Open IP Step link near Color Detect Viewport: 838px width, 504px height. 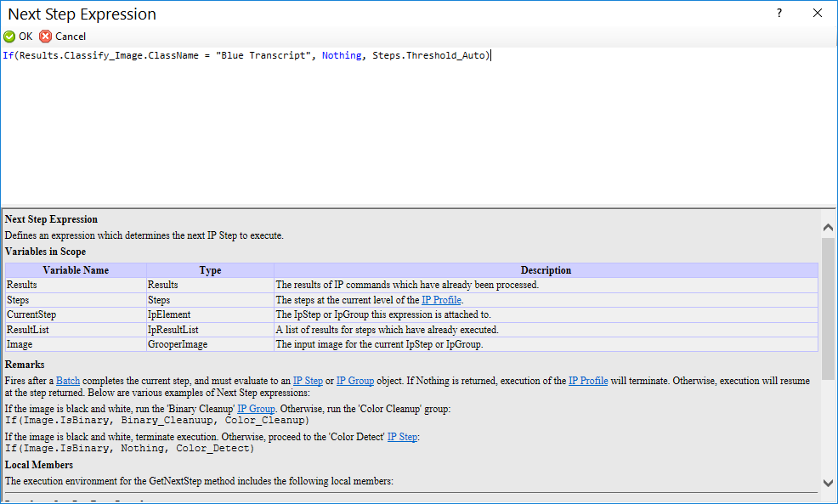click(402, 437)
